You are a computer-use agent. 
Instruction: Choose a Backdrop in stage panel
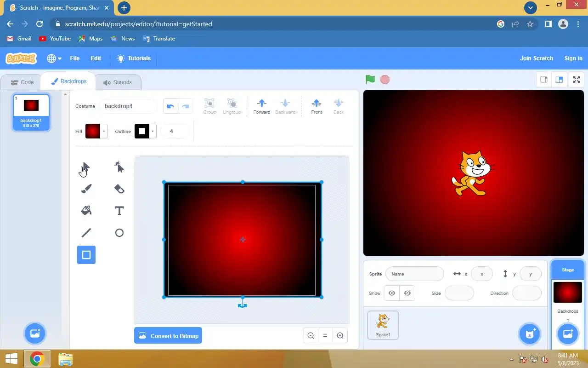point(568,333)
